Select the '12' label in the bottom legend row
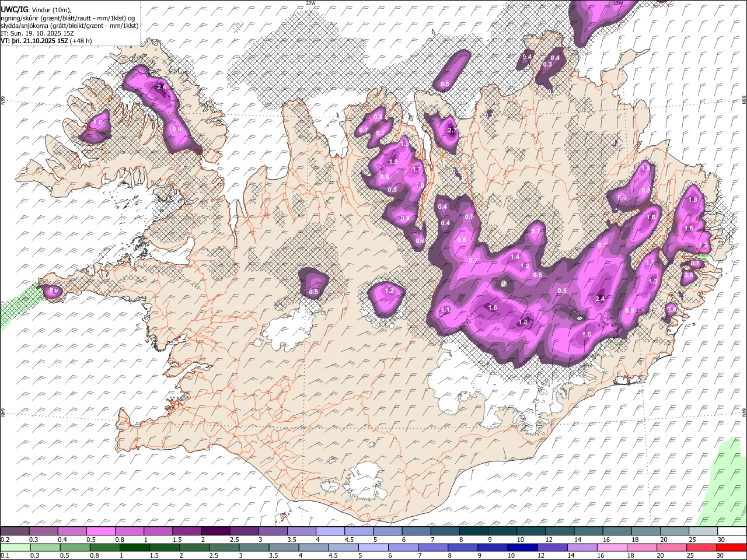Screen dimensions: 747x560 [x=540, y=556]
